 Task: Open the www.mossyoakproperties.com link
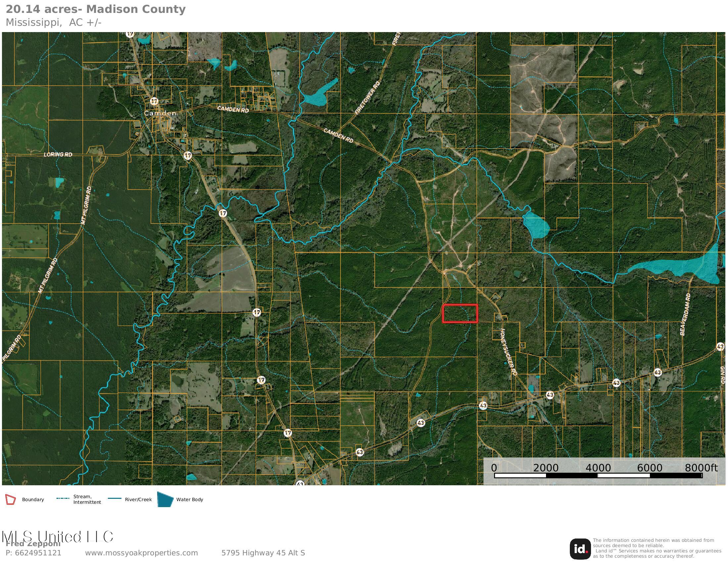point(141,553)
